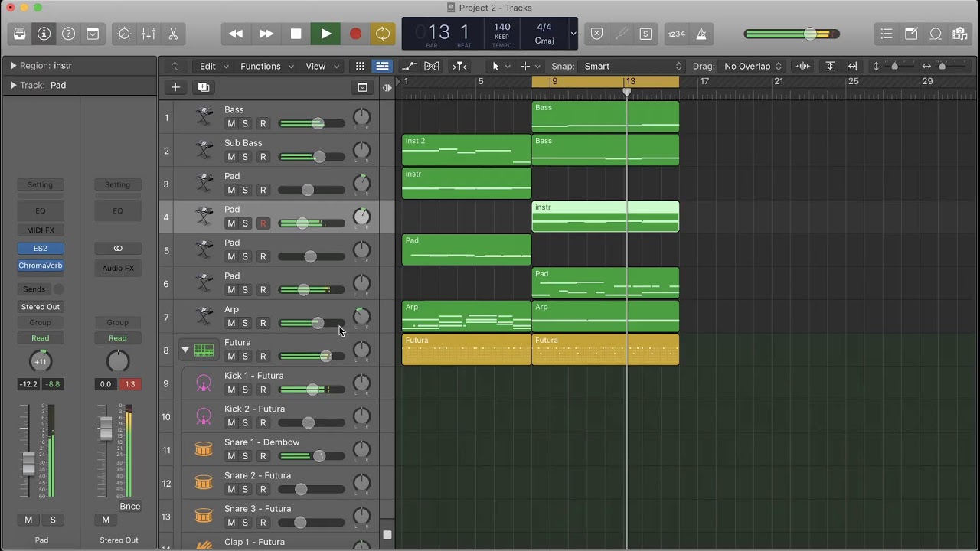Open the Library panel icon
Viewport: 980px width, 551px height.
pos(20,34)
